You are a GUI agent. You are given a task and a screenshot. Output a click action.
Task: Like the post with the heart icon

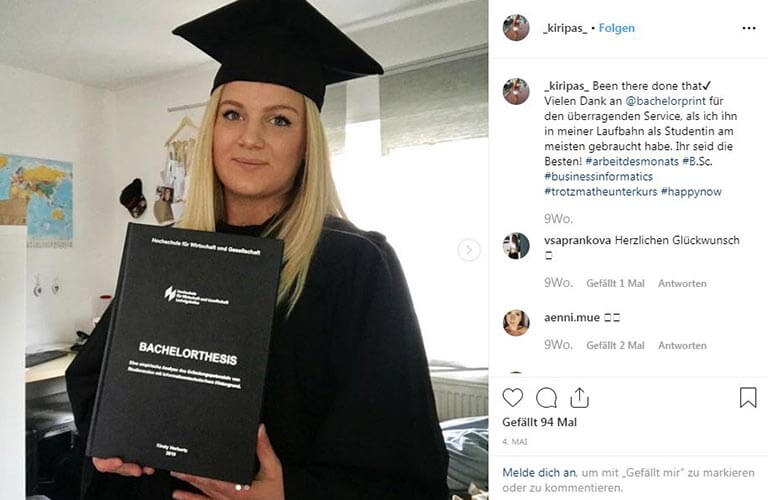[512, 398]
